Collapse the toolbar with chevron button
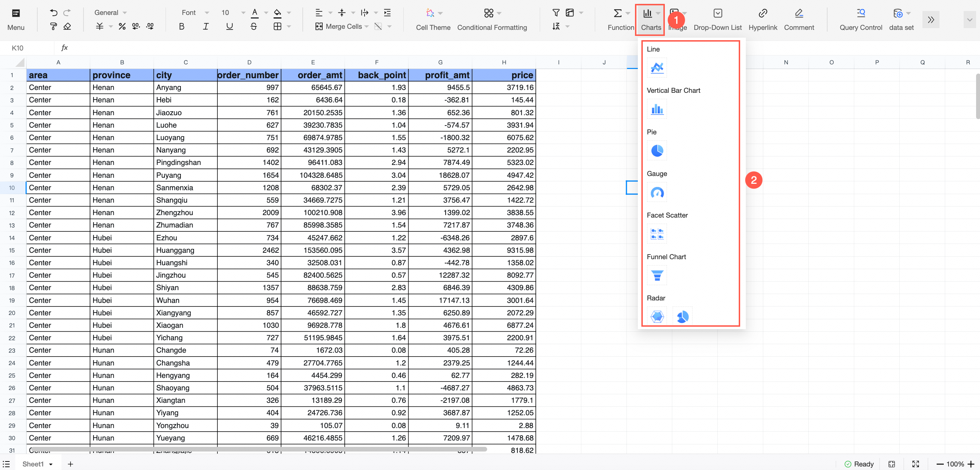Image resolution: width=980 pixels, height=470 pixels. pyautogui.click(x=969, y=20)
